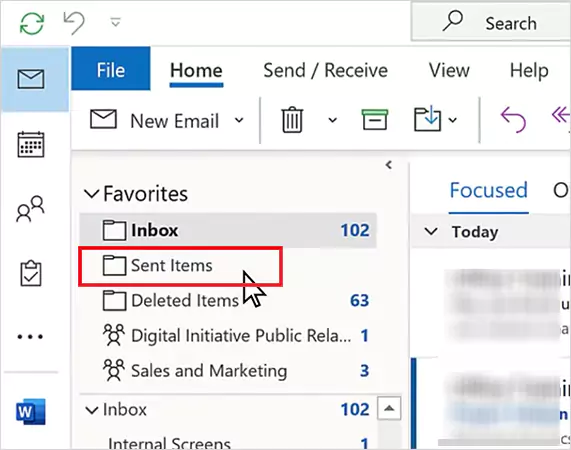Open the Mail view icon
This screenshot has height=450, width=571.
(x=31, y=79)
